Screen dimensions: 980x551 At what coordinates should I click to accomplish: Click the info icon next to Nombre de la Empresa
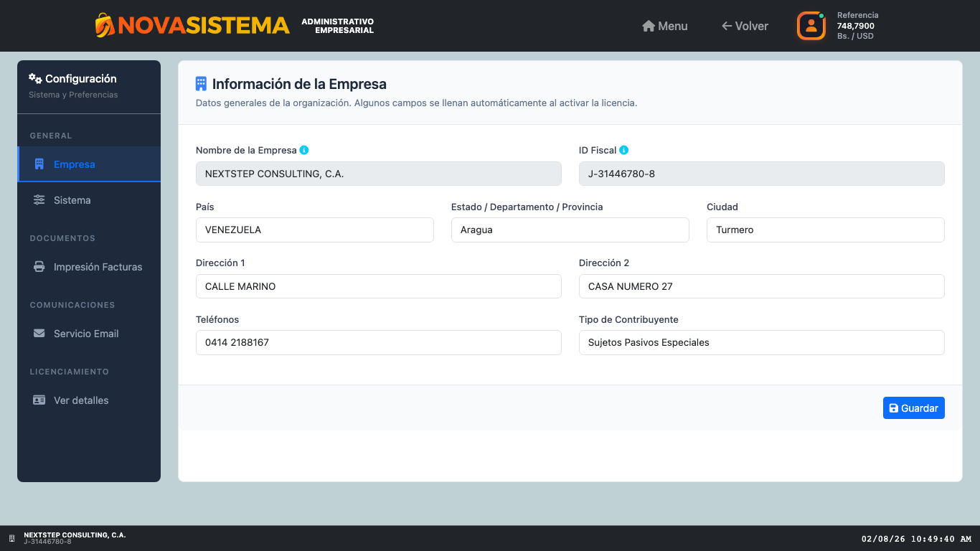(x=304, y=150)
